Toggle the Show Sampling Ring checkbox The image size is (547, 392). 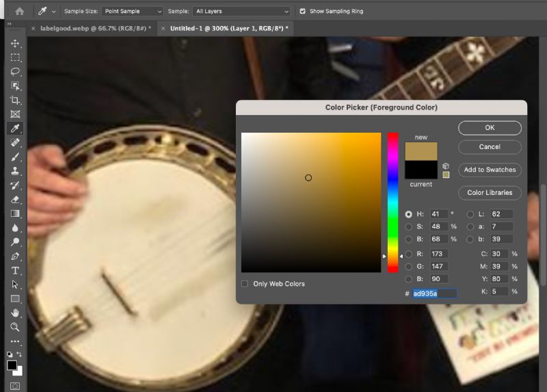pyautogui.click(x=302, y=11)
